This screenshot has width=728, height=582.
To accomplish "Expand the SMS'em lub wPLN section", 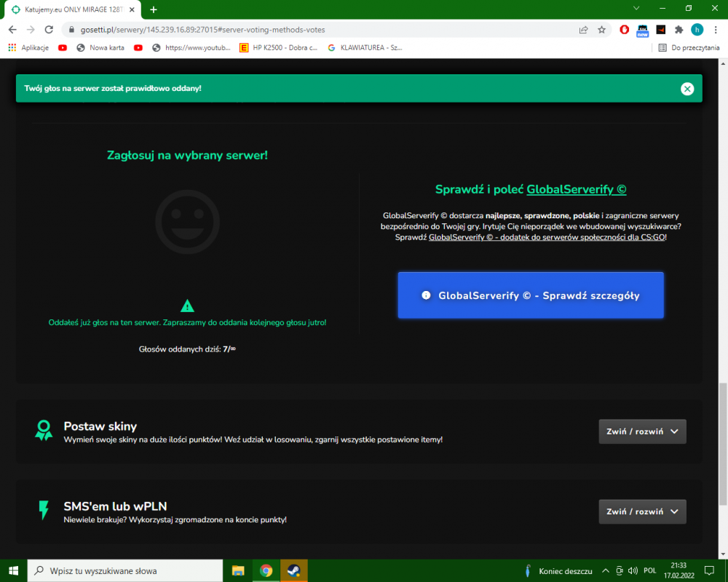I will [642, 511].
